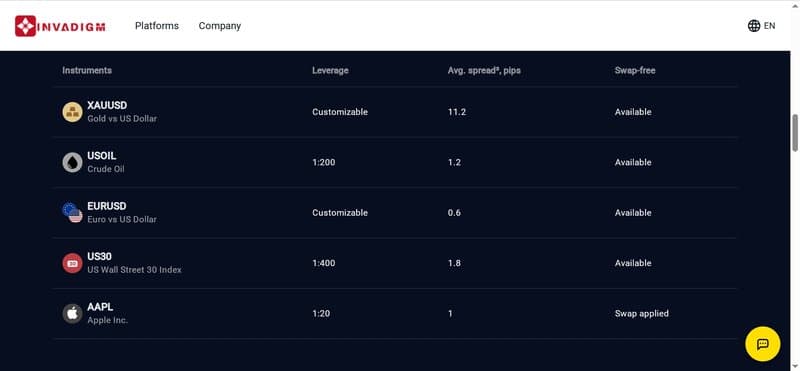Click the Instruments column header
This screenshot has height=371, width=800.
87,70
